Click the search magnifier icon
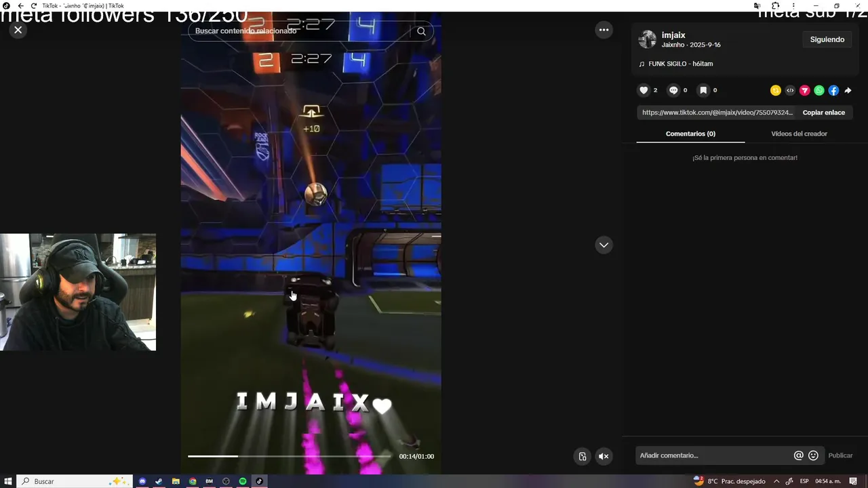The height and width of the screenshot is (488, 868). (421, 31)
